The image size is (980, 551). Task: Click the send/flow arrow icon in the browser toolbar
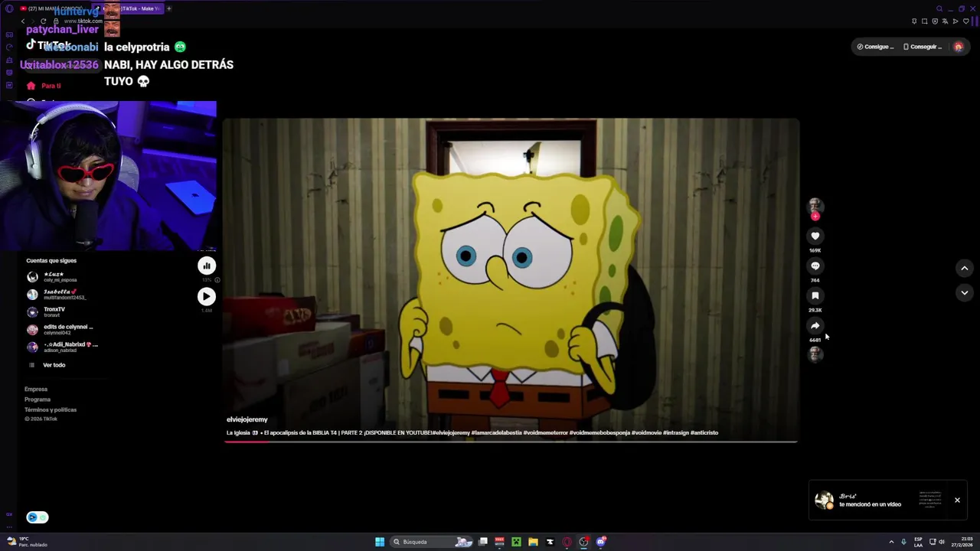(955, 21)
